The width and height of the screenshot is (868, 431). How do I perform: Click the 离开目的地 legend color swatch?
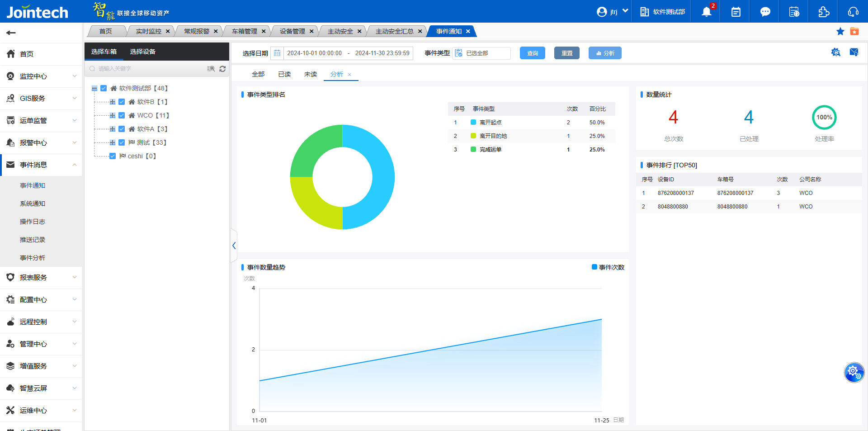[x=473, y=136]
